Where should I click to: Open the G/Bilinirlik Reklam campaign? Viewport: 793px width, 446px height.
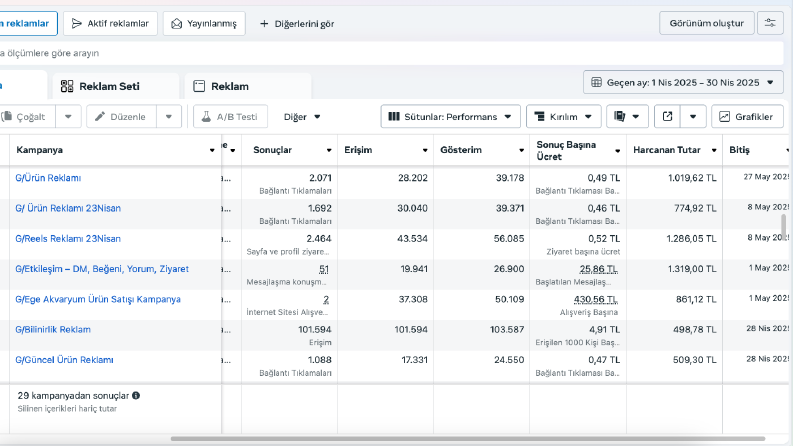(53, 330)
